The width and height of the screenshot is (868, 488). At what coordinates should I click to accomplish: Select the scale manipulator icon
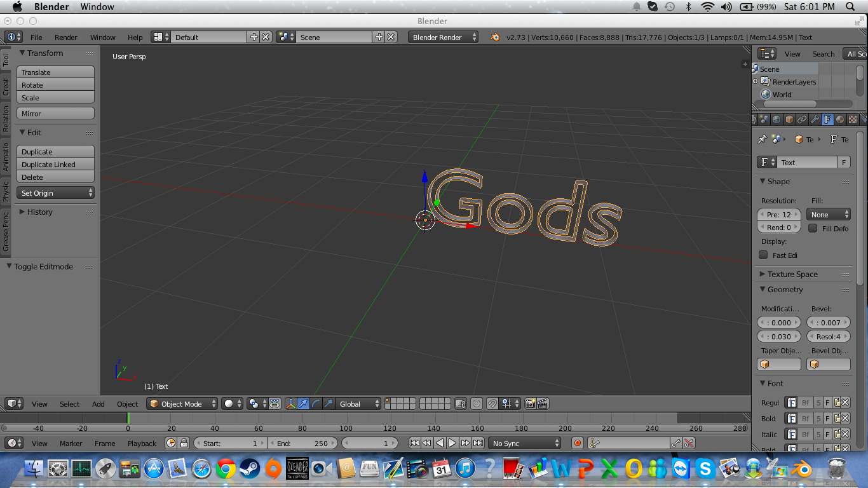point(329,403)
